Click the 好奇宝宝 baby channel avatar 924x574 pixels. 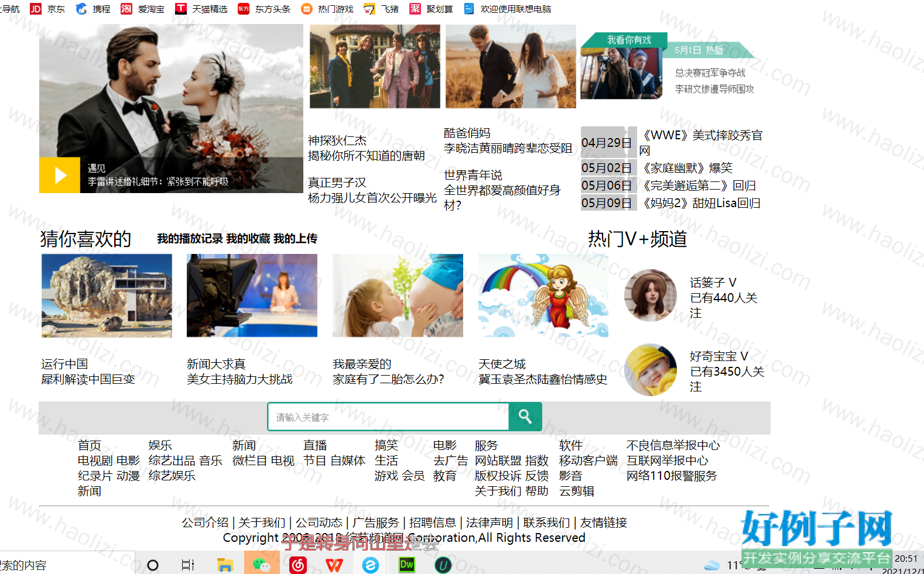651,370
